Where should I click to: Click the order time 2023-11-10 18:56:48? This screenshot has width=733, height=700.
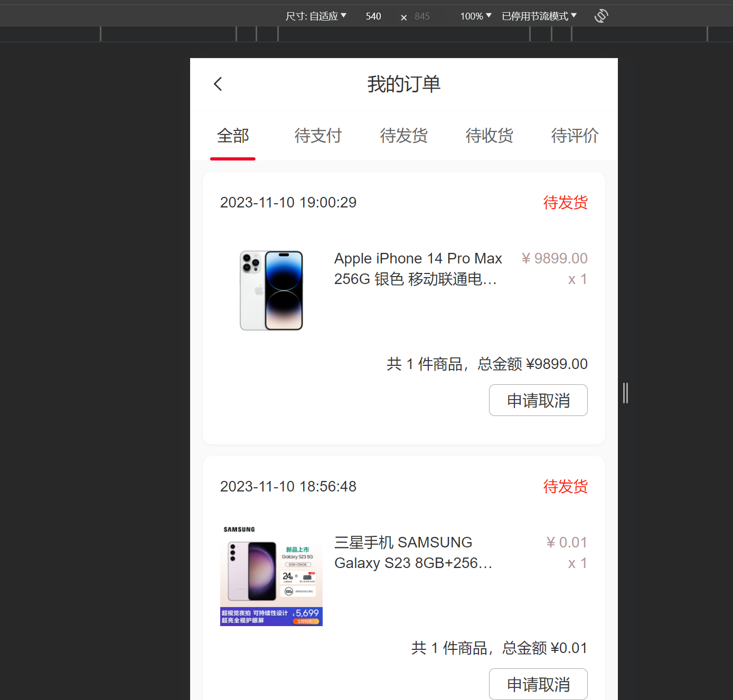coord(288,486)
